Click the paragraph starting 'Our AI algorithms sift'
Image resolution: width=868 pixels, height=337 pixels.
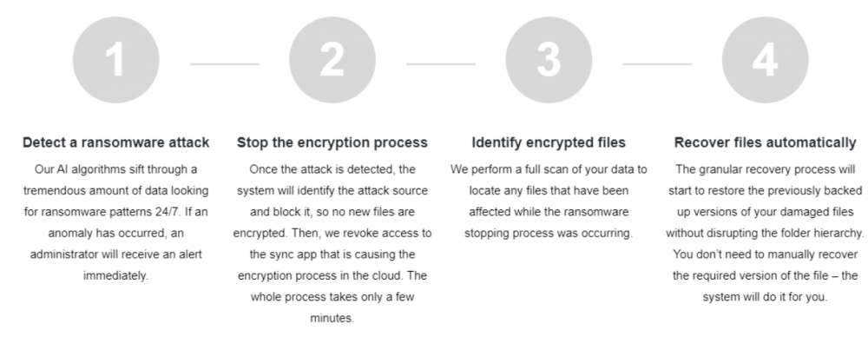coord(115,222)
